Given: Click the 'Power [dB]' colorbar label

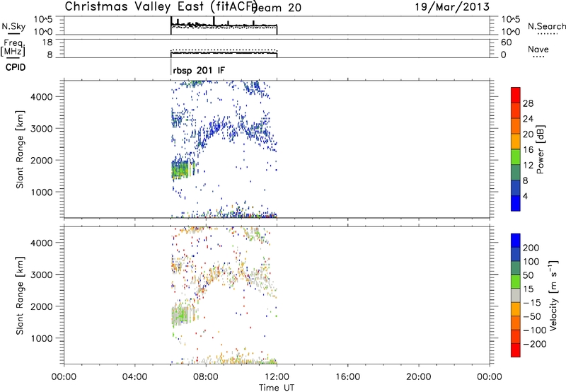Looking at the screenshot, I should pyautogui.click(x=541, y=149).
